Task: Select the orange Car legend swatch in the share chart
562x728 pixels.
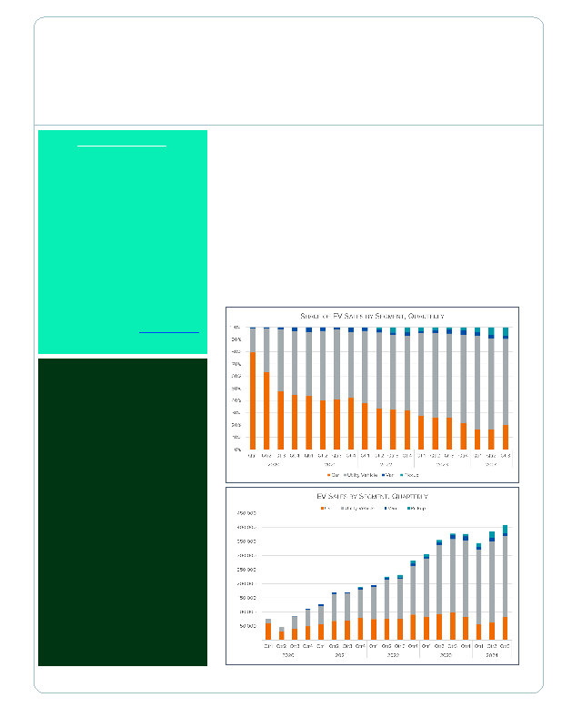Action: [x=328, y=475]
